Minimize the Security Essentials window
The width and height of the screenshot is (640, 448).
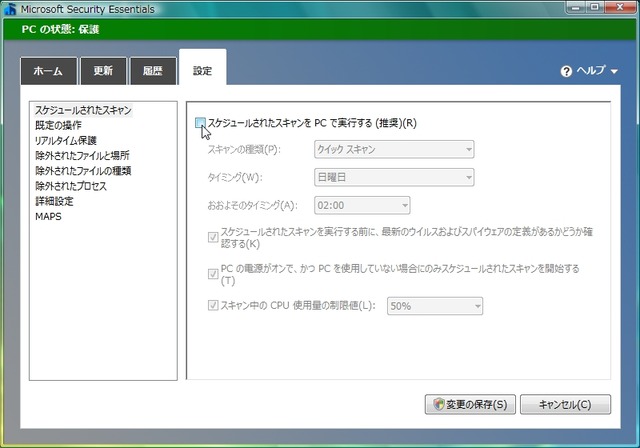coord(576,7)
